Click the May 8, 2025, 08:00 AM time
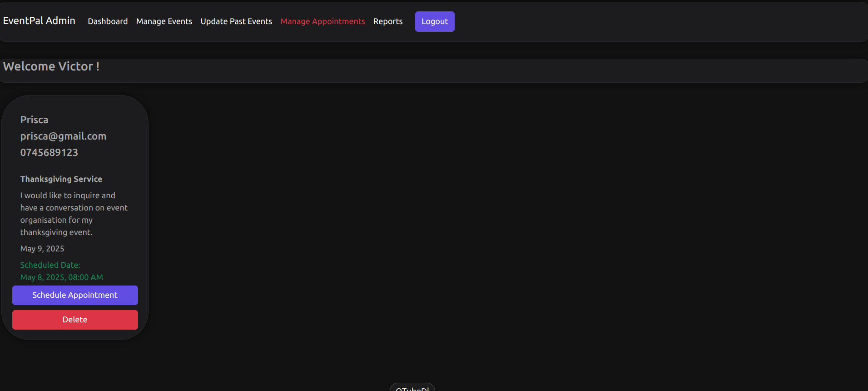 click(x=61, y=277)
